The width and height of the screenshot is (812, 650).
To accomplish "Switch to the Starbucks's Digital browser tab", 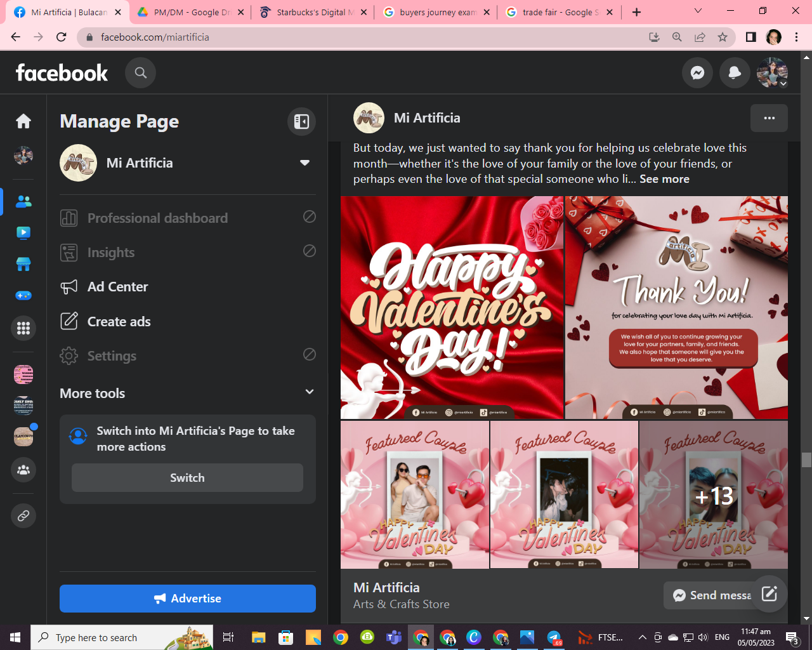I will coord(311,12).
